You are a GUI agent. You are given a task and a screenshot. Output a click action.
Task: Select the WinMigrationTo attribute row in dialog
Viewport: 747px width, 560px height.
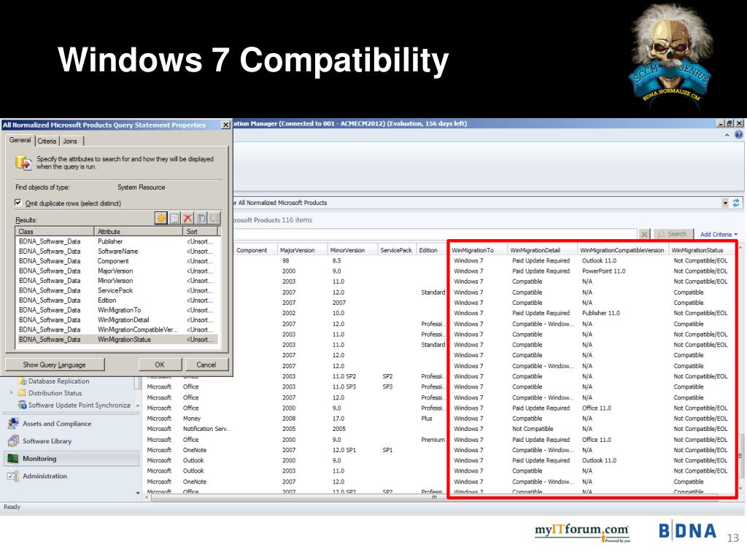point(117,310)
